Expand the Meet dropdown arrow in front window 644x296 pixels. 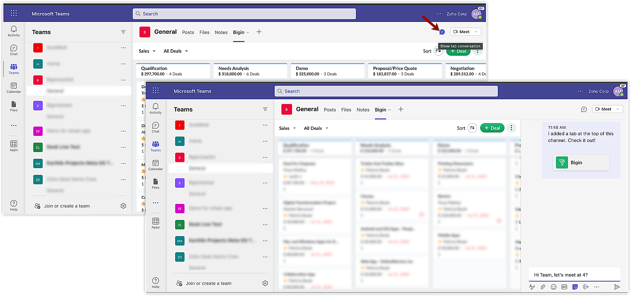click(618, 109)
